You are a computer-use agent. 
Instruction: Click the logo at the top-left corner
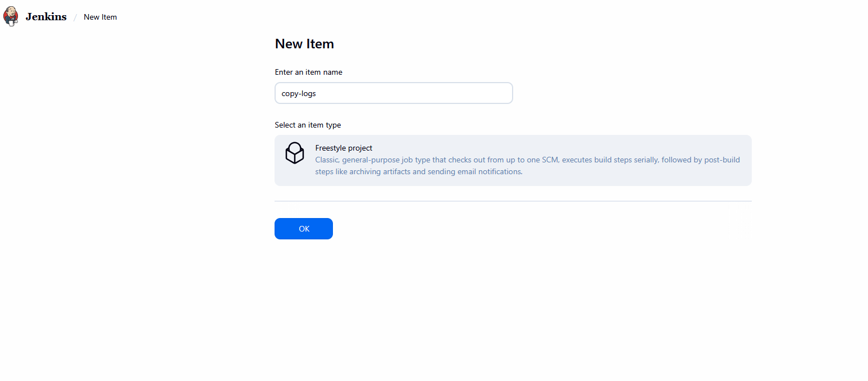[x=10, y=16]
